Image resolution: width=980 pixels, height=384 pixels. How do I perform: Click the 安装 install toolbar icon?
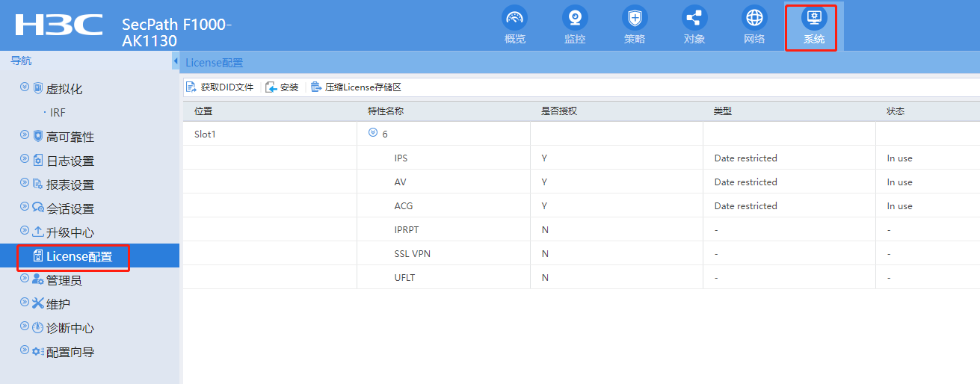pos(271,87)
